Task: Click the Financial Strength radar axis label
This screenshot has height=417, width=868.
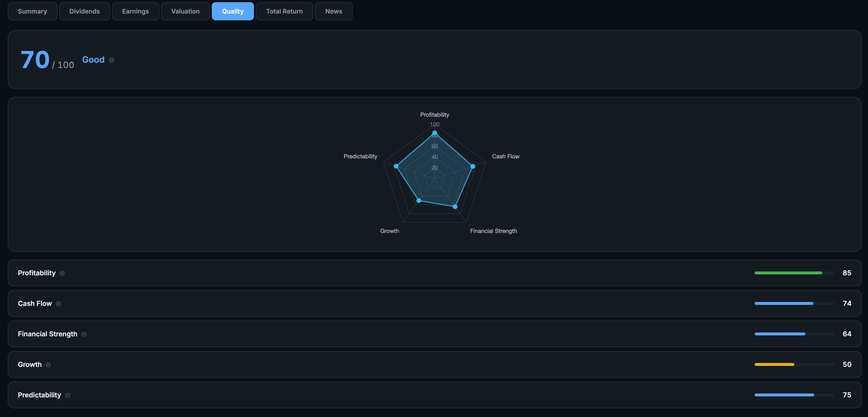Action: click(493, 231)
